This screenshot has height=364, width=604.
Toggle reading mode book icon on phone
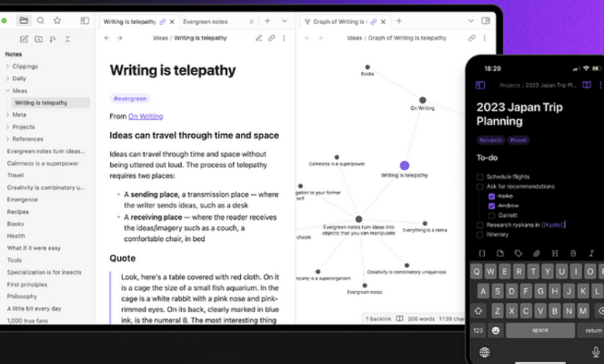[x=587, y=85]
